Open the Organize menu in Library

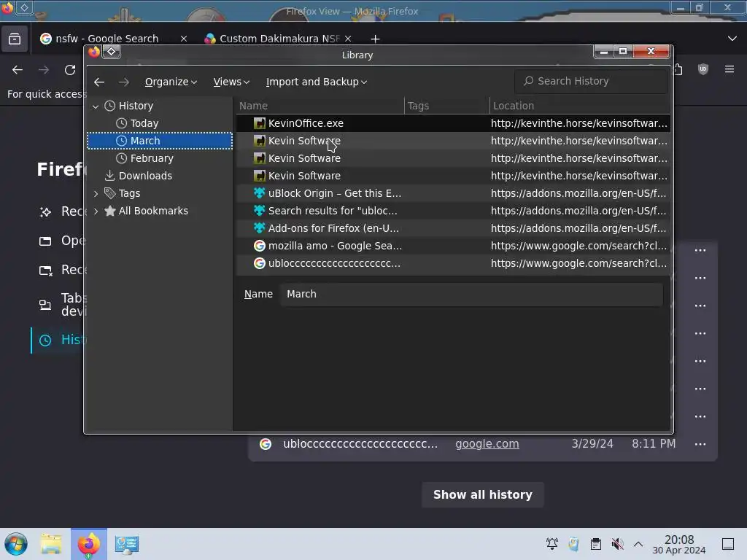tap(171, 82)
